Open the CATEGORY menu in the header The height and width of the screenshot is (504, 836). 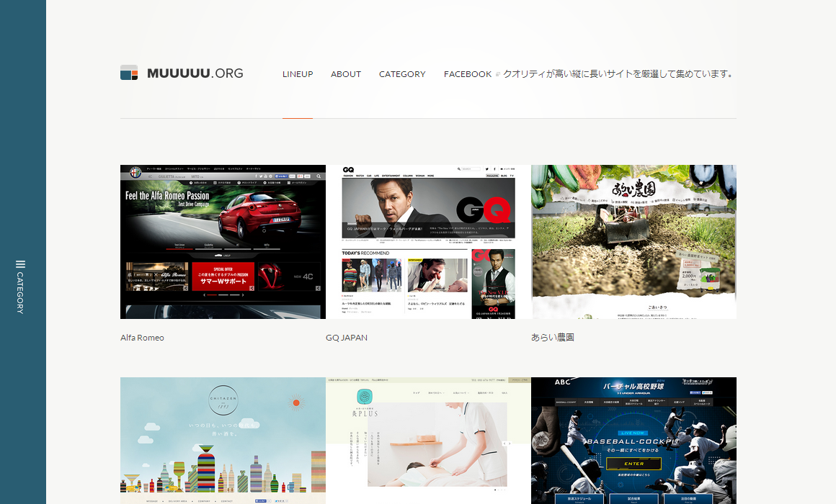click(402, 74)
